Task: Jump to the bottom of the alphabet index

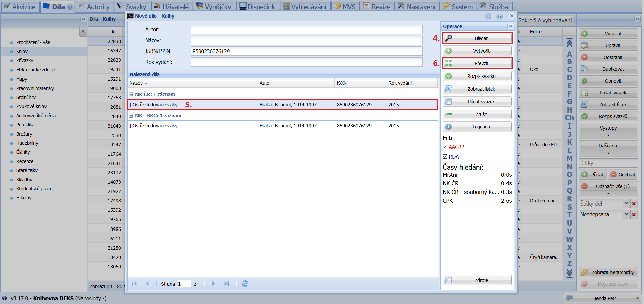Action: click(569, 274)
